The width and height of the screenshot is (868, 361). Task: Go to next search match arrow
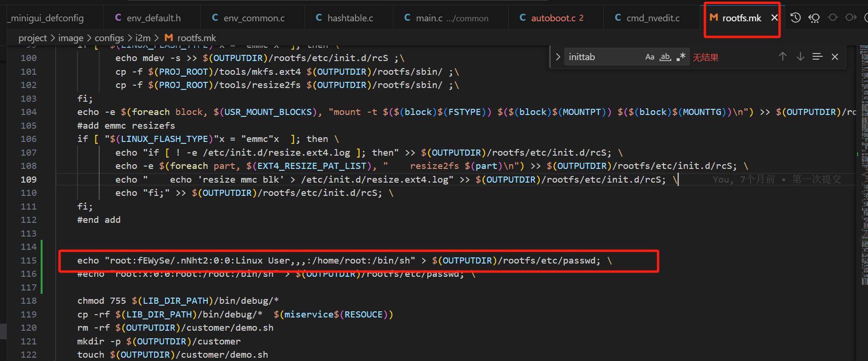(x=800, y=57)
